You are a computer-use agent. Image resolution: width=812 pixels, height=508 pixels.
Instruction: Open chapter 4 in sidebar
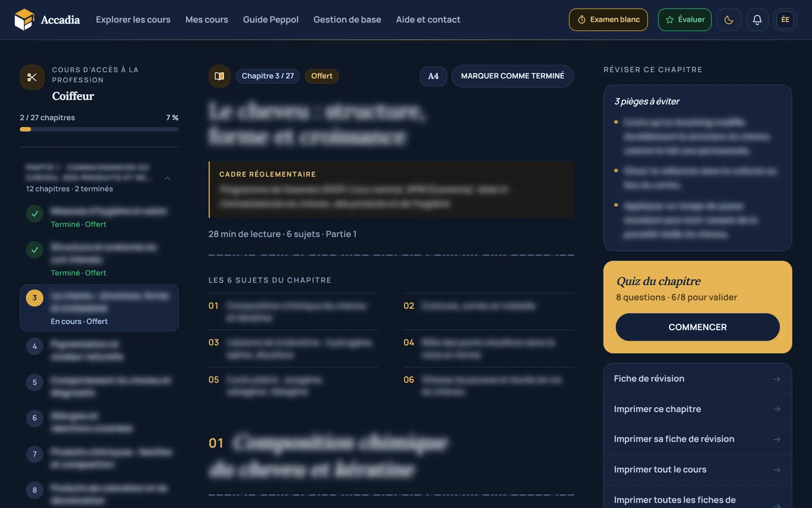(99, 351)
